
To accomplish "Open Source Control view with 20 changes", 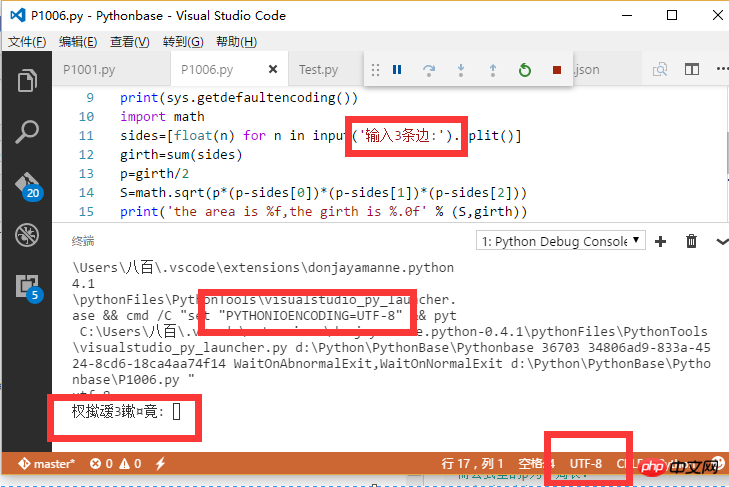I will click(x=28, y=186).
